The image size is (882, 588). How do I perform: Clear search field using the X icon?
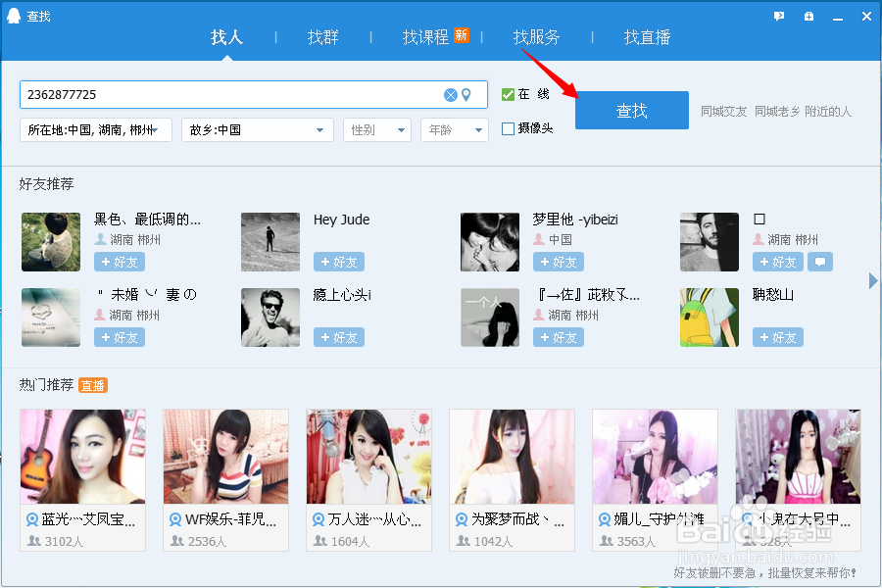pyautogui.click(x=450, y=94)
